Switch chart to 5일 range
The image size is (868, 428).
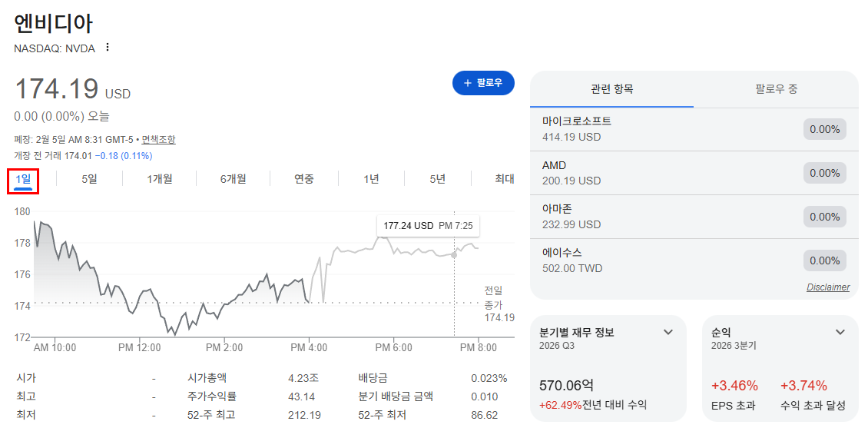click(89, 179)
